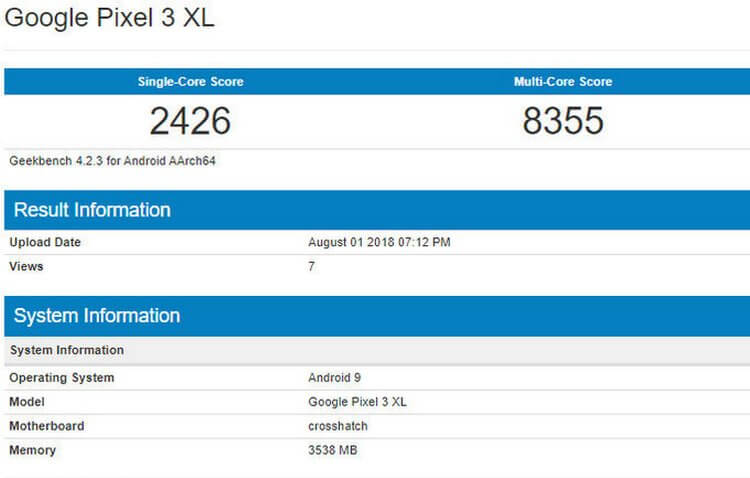Click the August 01 2018 upload timestamp
This screenshot has height=478, width=750.
[x=380, y=242]
